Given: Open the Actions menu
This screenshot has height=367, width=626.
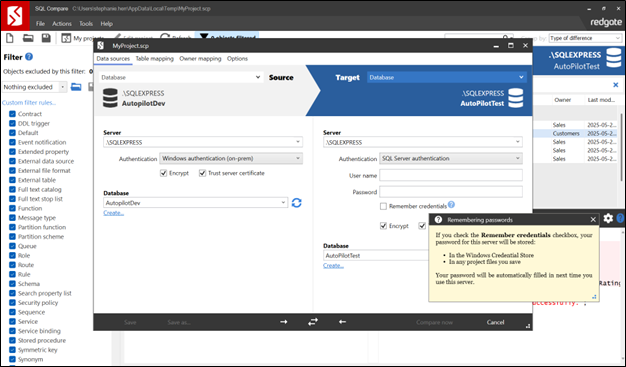Looking at the screenshot, I should click(x=62, y=24).
